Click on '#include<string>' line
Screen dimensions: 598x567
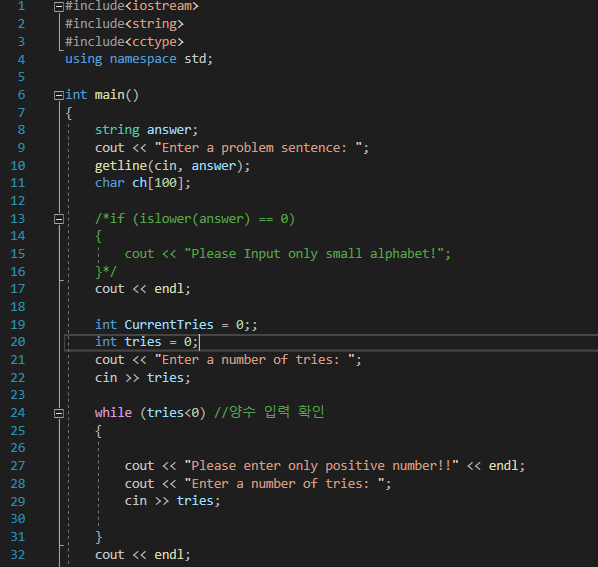coord(124,24)
